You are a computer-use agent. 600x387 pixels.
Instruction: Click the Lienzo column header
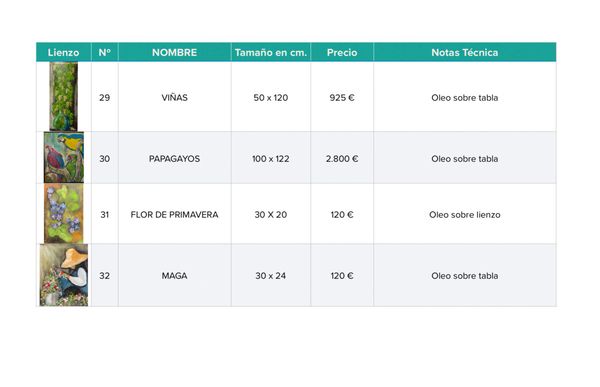(64, 52)
